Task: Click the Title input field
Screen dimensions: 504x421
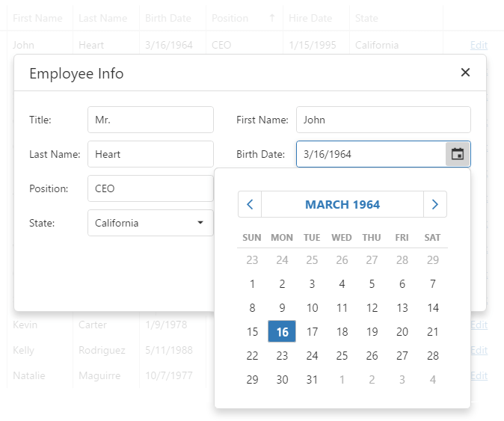Action: point(150,120)
